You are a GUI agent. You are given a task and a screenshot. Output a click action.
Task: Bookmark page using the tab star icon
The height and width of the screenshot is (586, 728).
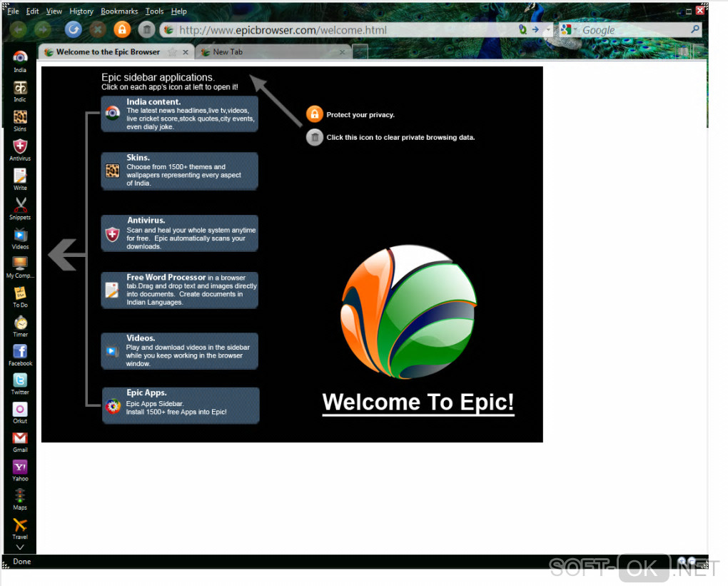click(x=172, y=52)
